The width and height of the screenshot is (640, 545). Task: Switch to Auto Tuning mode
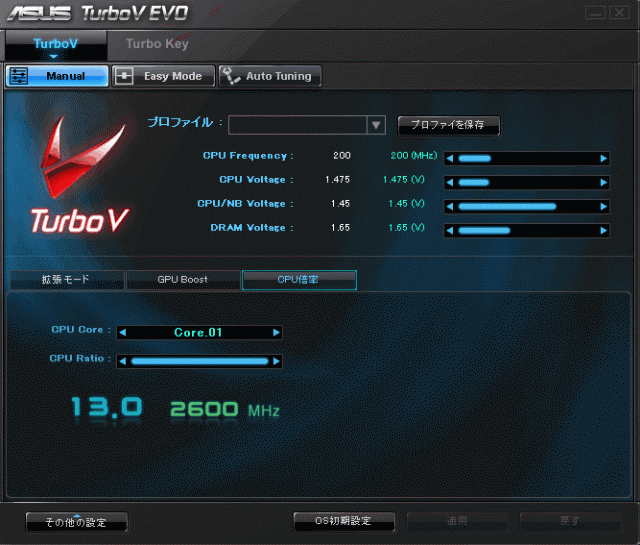(x=268, y=76)
